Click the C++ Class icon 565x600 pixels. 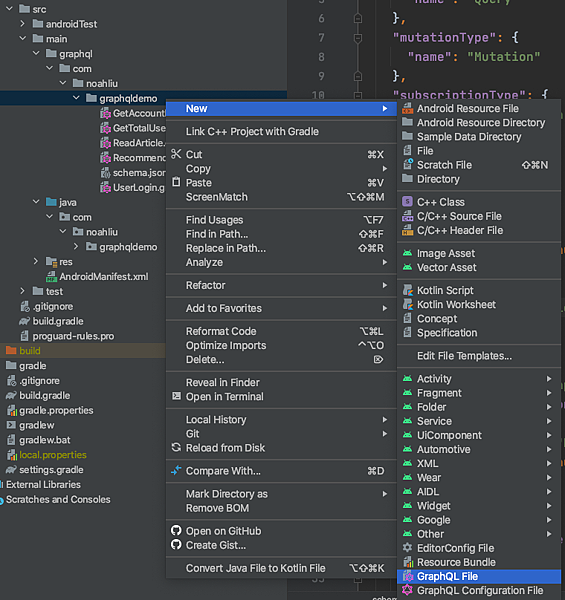(408, 202)
